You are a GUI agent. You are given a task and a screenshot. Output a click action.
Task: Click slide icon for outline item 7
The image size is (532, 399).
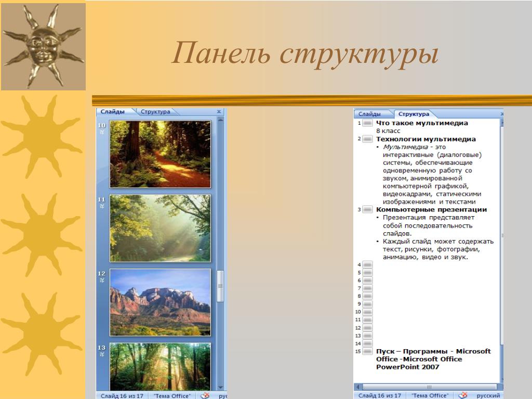(367, 288)
